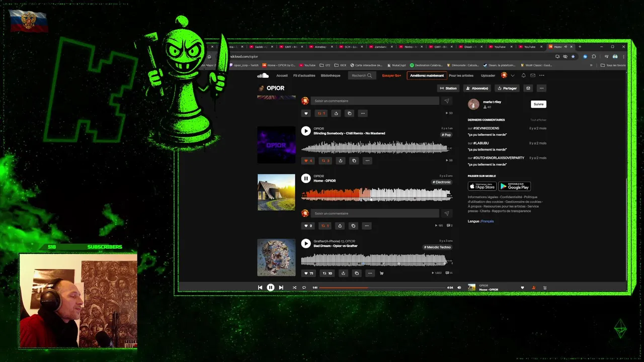This screenshot has height=362, width=644.
Task: Expand the user avatar menu chevron in the header
Action: (513, 75)
